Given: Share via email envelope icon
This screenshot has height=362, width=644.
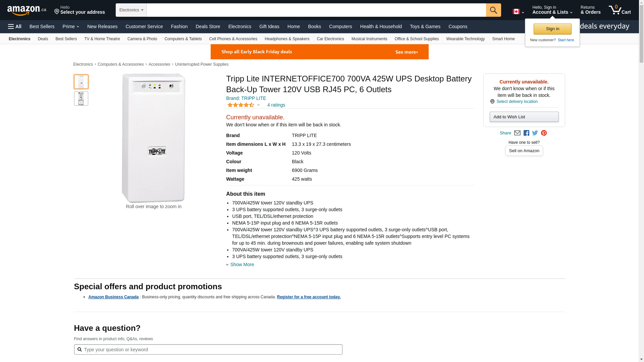Looking at the screenshot, I should [517, 133].
